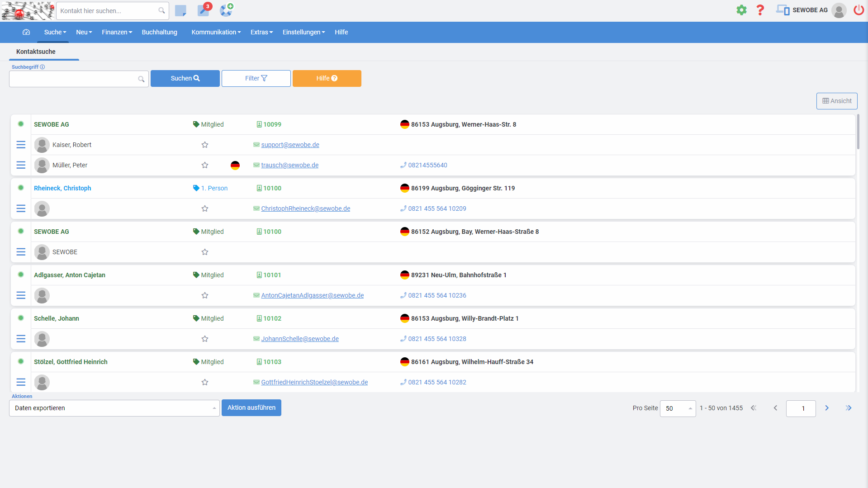868x488 pixels.
Task: Open hamburger menu in Adlgasser contact row
Action: 21,295
